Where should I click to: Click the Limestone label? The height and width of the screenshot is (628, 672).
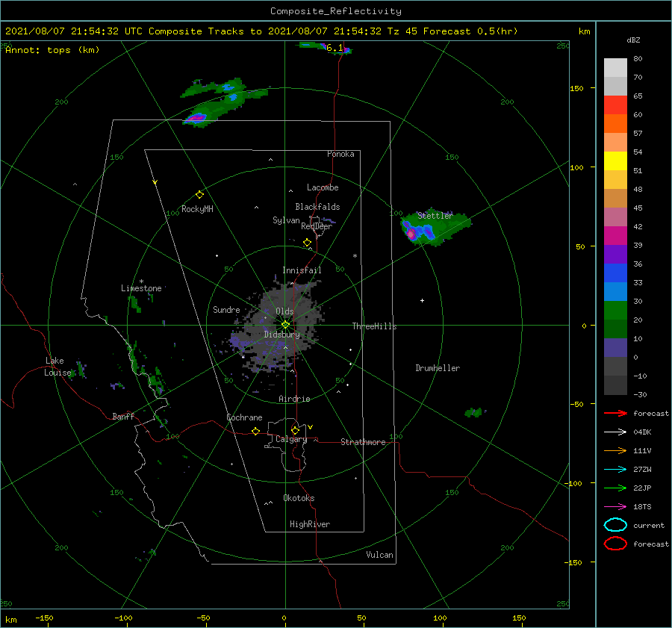pos(141,288)
